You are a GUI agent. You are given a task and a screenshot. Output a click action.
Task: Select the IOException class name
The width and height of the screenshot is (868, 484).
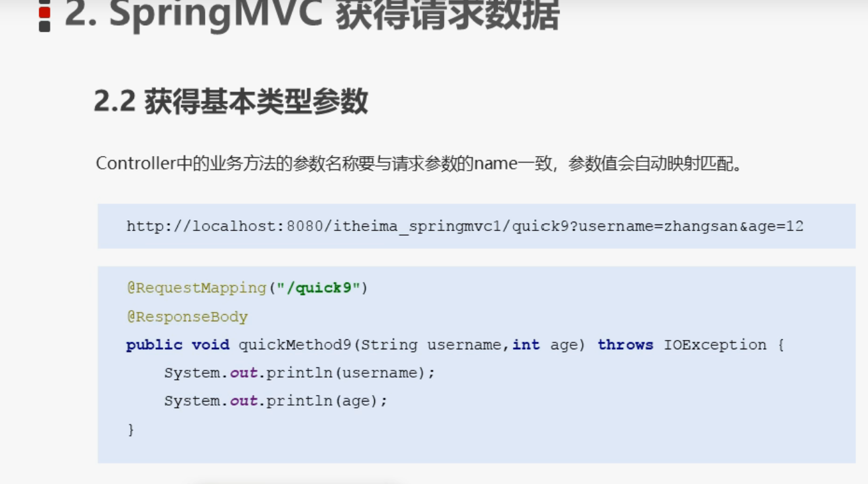[x=715, y=345]
